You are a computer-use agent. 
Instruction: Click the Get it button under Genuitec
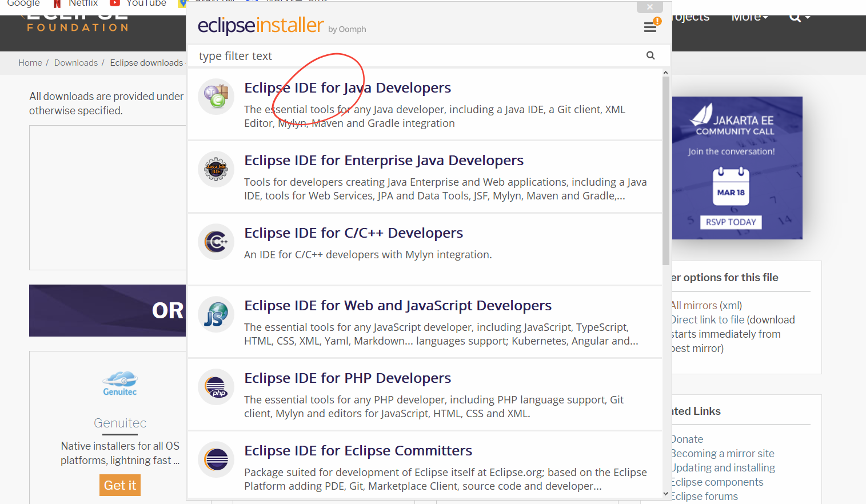[x=120, y=485]
